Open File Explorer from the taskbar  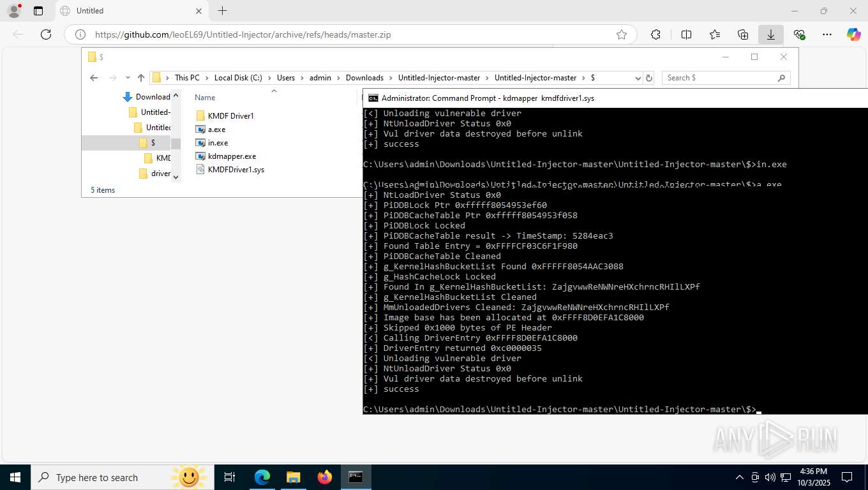[x=294, y=477]
